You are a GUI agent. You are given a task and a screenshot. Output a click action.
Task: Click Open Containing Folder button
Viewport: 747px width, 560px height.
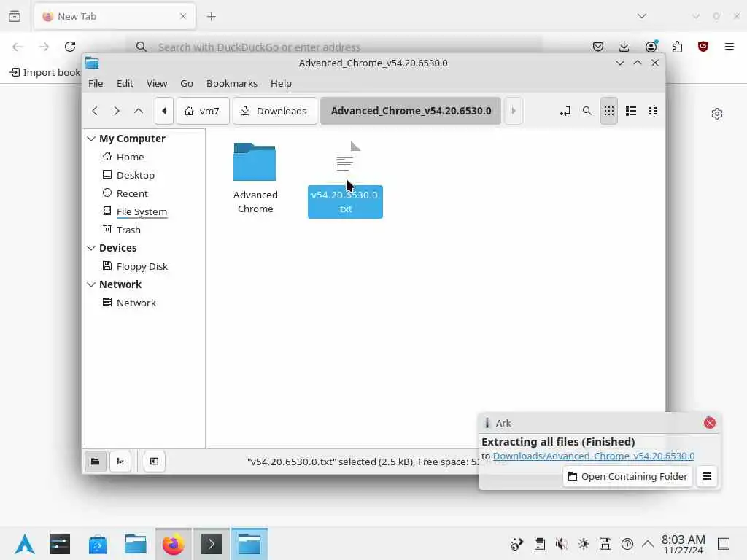(627, 476)
